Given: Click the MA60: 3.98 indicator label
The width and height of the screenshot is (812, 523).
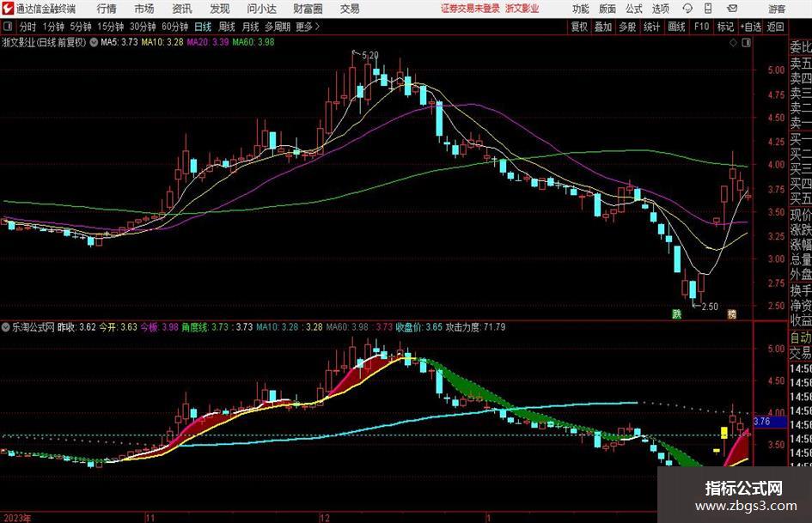Looking at the screenshot, I should click(253, 42).
